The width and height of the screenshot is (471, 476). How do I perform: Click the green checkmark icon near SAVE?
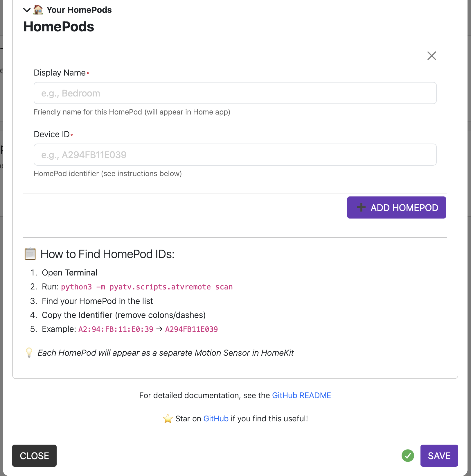(x=408, y=456)
